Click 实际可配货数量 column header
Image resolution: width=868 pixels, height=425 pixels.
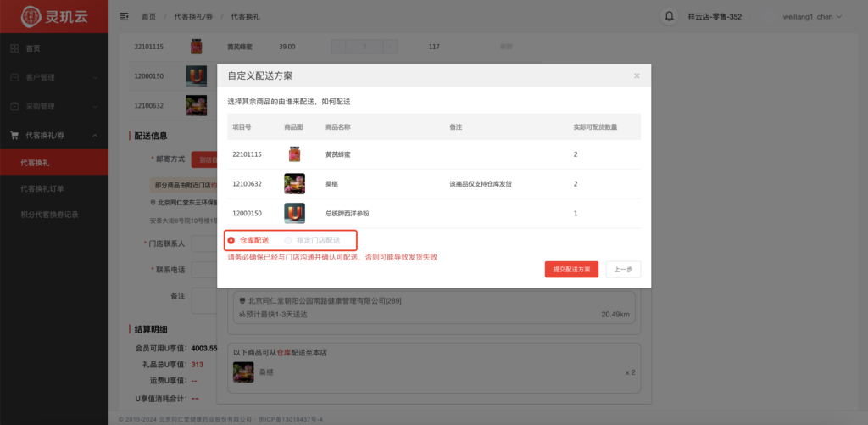click(x=595, y=127)
